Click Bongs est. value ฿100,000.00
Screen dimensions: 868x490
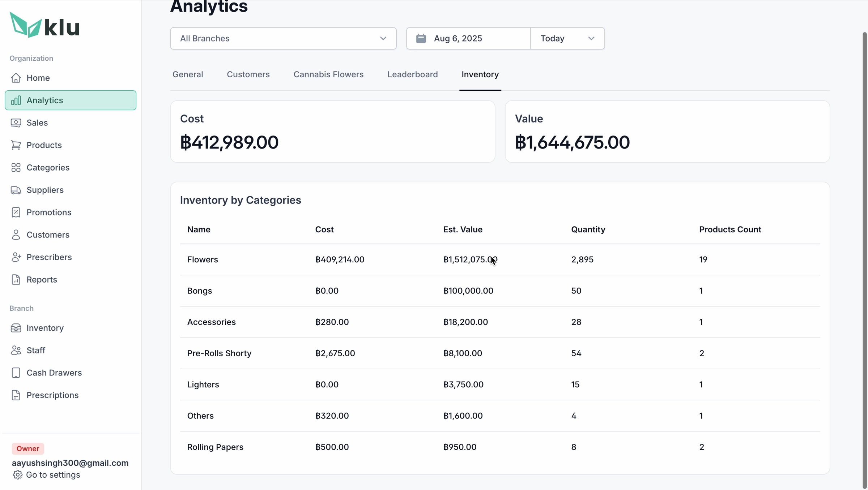pyautogui.click(x=468, y=291)
